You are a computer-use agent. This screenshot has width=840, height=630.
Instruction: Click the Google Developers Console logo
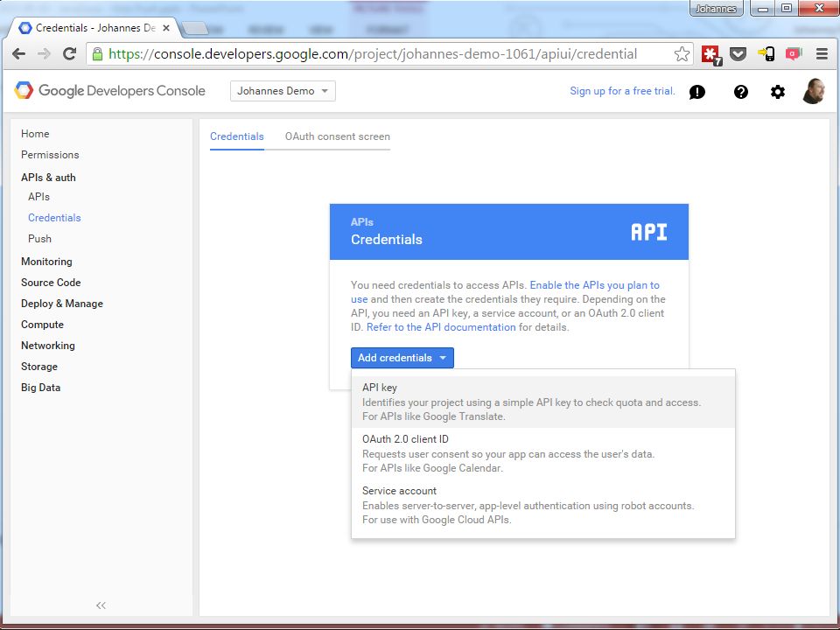pos(110,90)
